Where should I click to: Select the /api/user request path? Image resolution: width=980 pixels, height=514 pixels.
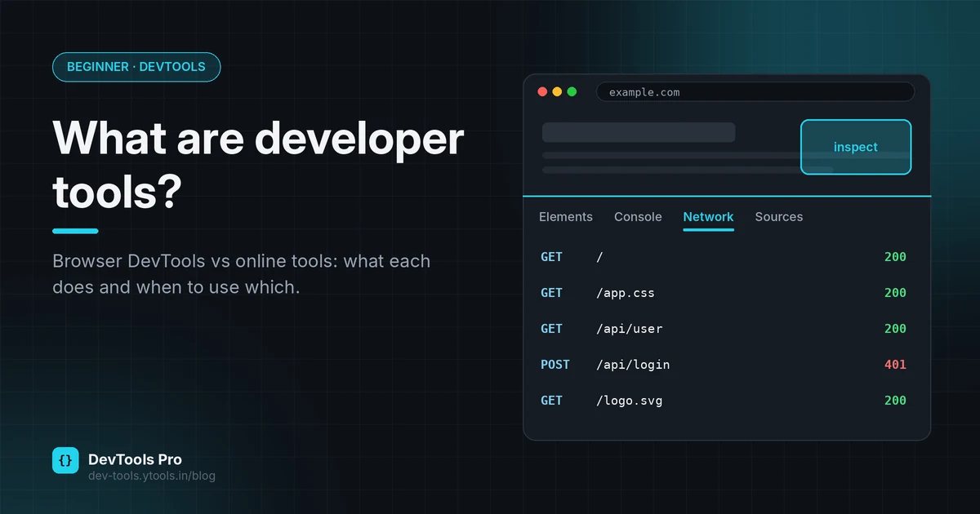tap(630, 329)
